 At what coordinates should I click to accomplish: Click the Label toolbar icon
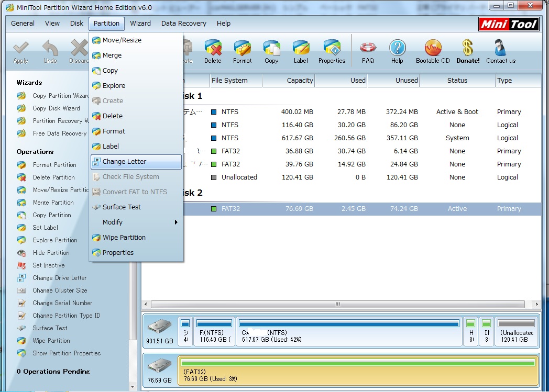coord(301,51)
